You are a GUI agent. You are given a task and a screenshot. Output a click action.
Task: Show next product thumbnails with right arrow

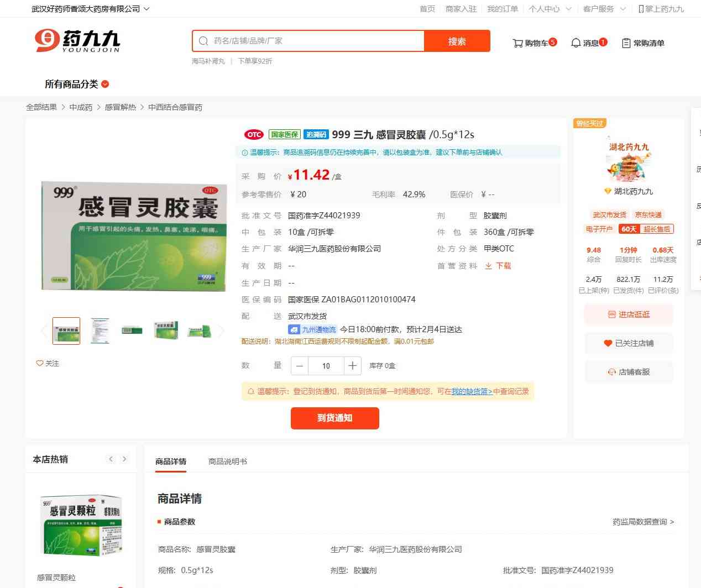coord(221,331)
